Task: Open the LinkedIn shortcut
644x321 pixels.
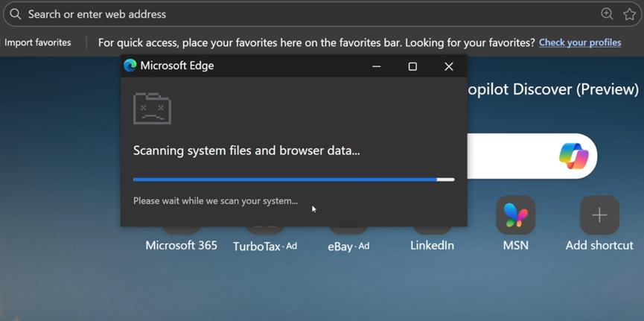Action: tap(432, 245)
